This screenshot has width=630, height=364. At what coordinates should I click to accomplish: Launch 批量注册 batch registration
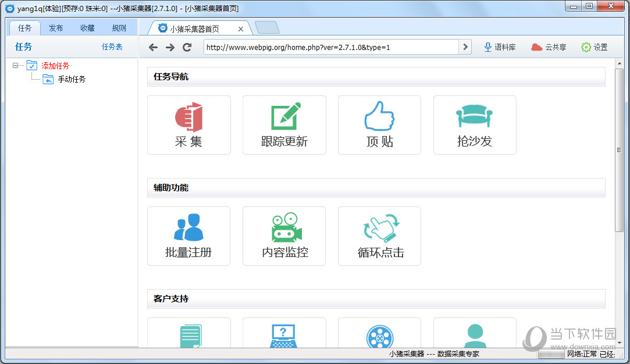pos(188,235)
